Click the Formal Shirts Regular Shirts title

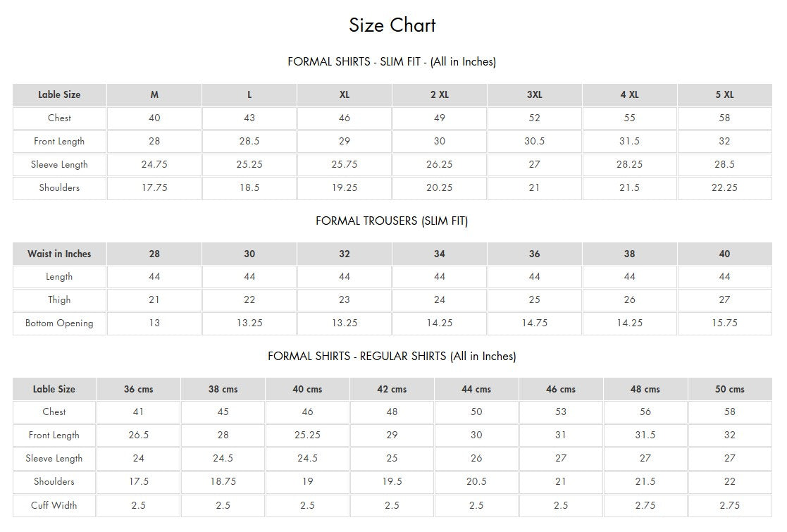[x=392, y=356]
